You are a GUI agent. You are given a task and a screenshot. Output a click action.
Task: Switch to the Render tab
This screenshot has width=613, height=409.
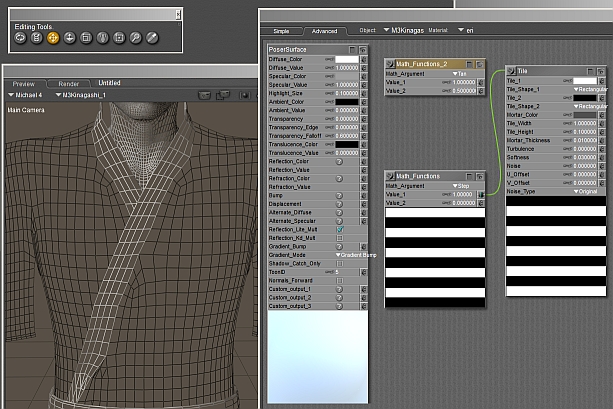tap(69, 83)
